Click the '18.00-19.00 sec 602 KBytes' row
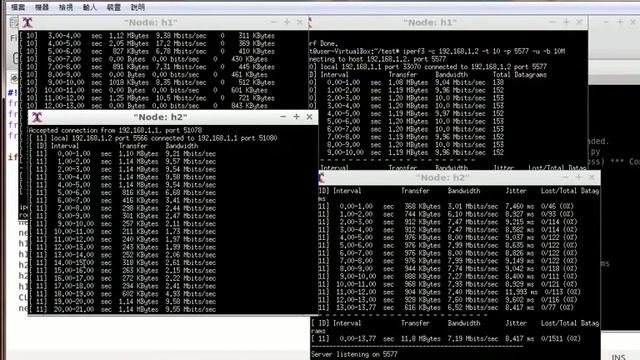The image size is (640, 360). point(123,294)
